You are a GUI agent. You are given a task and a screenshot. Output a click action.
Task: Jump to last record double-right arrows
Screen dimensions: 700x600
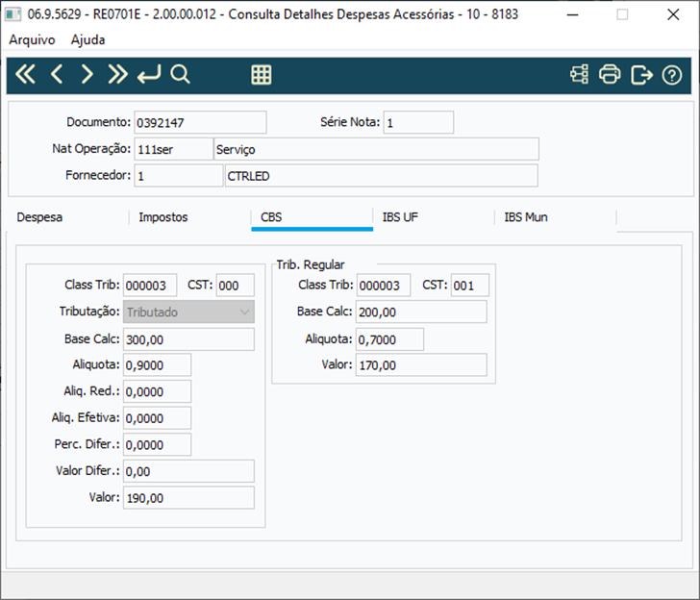tap(118, 74)
